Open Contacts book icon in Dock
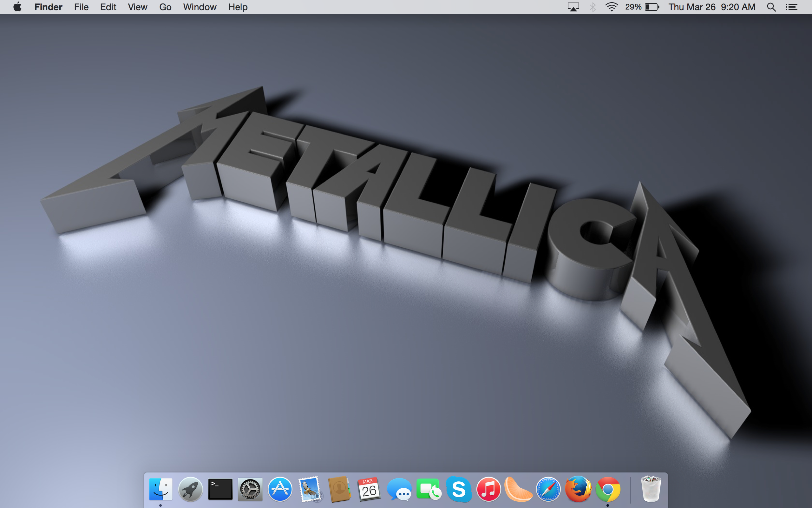812x508 pixels. click(339, 489)
